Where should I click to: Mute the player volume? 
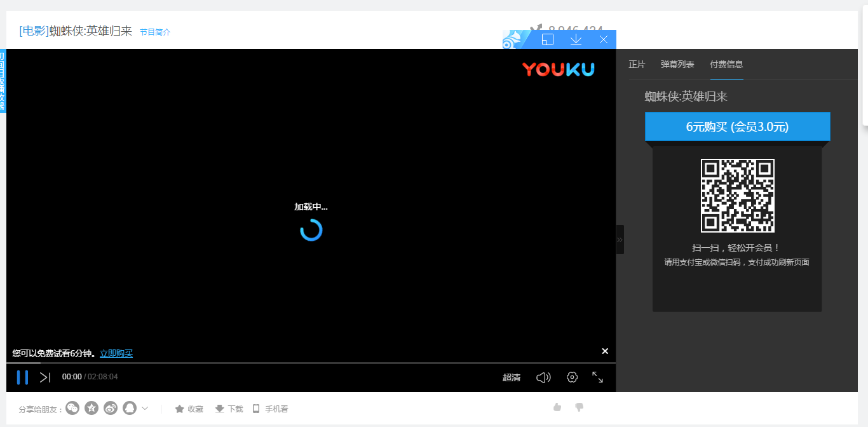pyautogui.click(x=543, y=377)
